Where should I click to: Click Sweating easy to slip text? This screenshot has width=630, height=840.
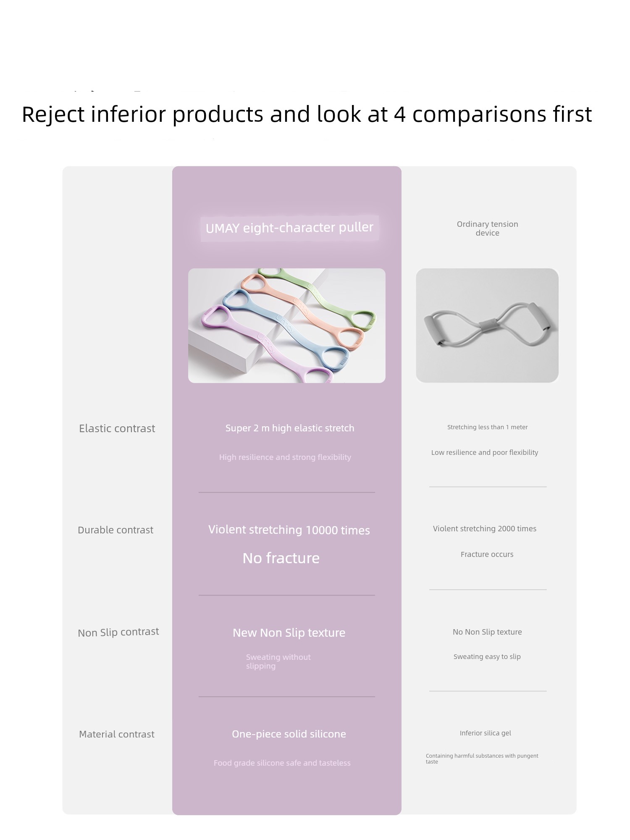click(487, 657)
